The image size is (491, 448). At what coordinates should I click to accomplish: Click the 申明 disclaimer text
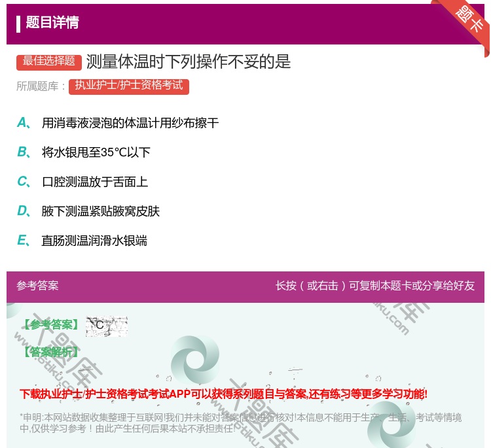click(240, 423)
